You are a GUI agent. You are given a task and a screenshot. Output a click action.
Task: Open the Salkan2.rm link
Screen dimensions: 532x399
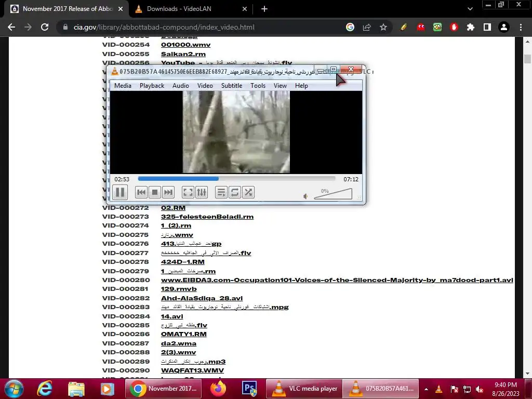183,54
